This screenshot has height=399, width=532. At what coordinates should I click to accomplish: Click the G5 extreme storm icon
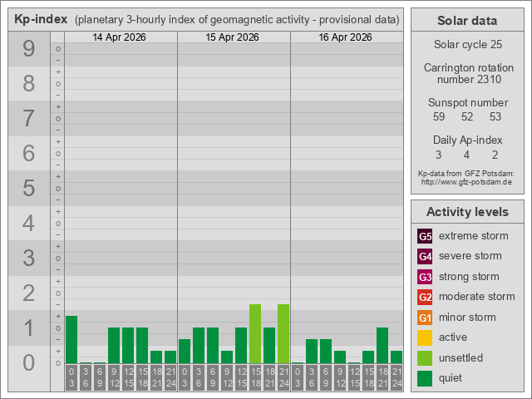pos(425,236)
